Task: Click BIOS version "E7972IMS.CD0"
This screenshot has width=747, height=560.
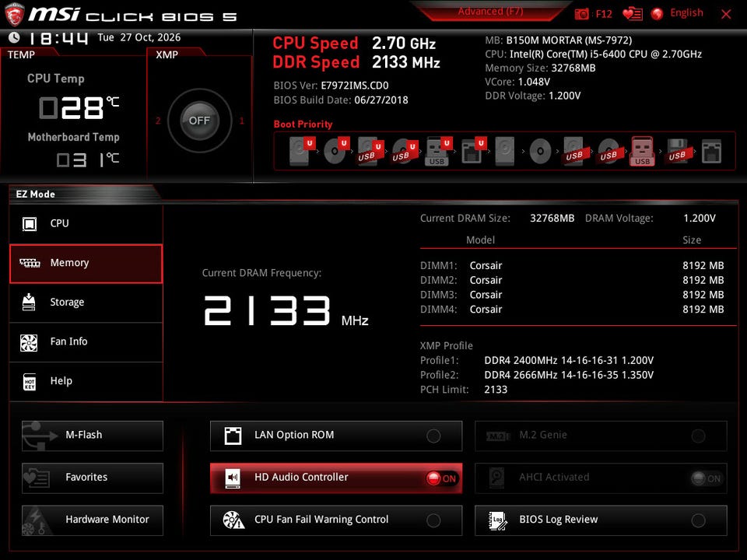Action: (355, 86)
